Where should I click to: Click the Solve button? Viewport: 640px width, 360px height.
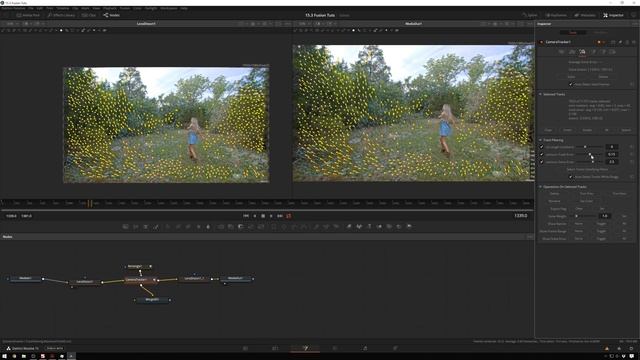[571, 77]
